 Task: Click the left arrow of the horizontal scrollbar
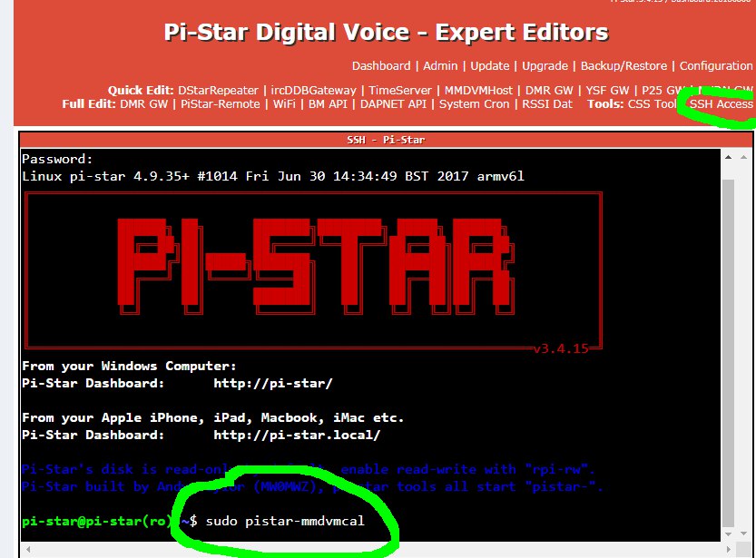(28, 549)
